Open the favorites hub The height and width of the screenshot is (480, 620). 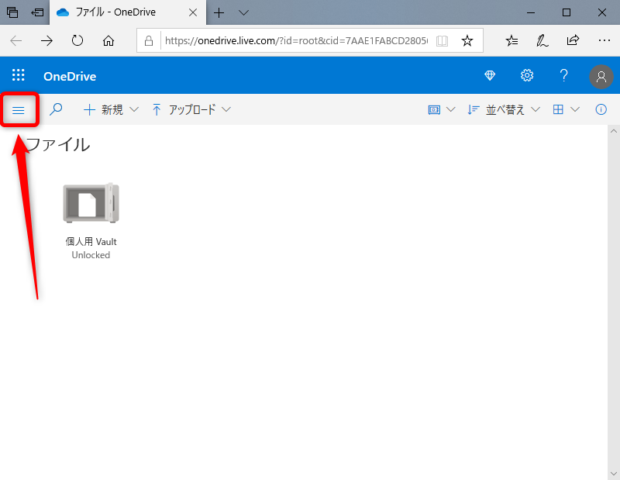(x=512, y=40)
